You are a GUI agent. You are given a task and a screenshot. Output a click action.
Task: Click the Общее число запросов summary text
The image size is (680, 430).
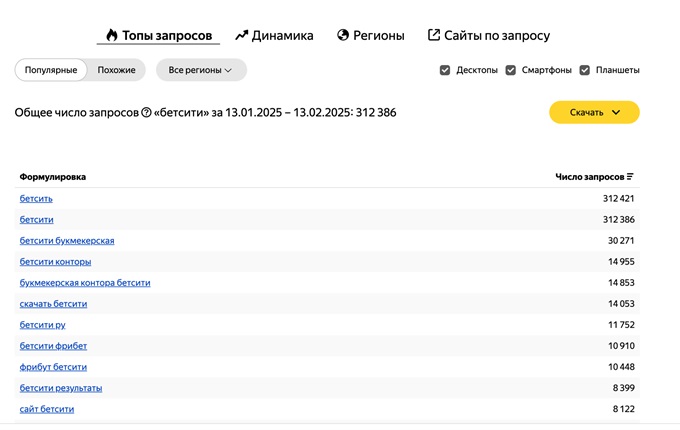tap(206, 113)
